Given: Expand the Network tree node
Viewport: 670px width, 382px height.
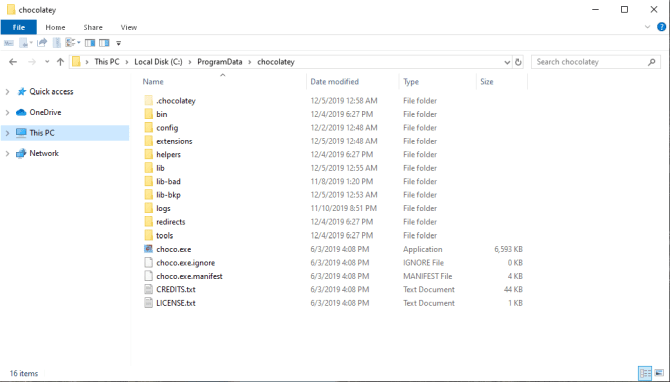Looking at the screenshot, I should 7,153.
